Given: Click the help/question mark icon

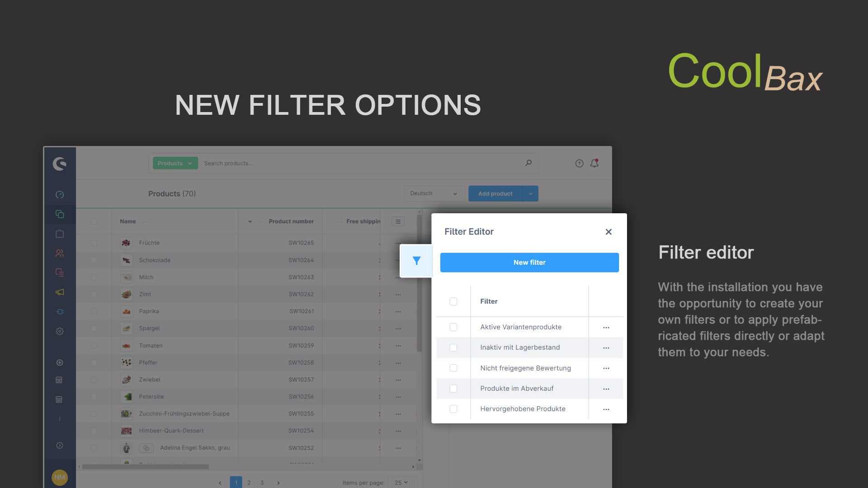Looking at the screenshot, I should tap(579, 163).
